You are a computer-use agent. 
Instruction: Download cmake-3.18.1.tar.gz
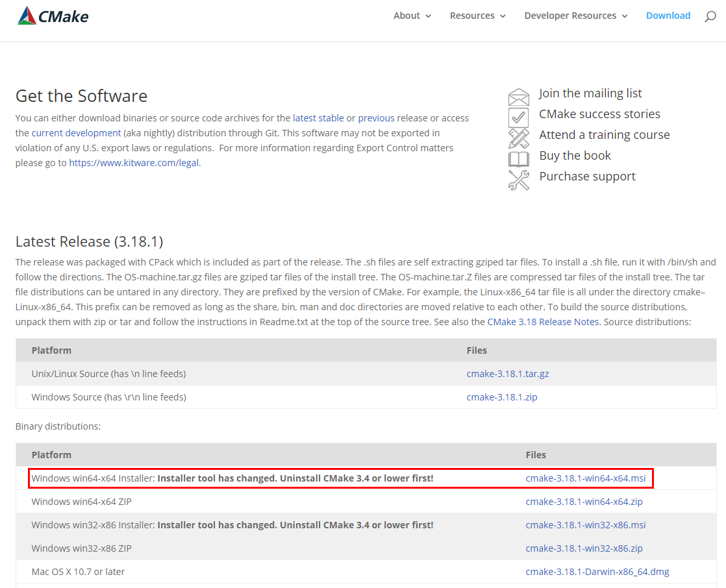click(x=507, y=374)
